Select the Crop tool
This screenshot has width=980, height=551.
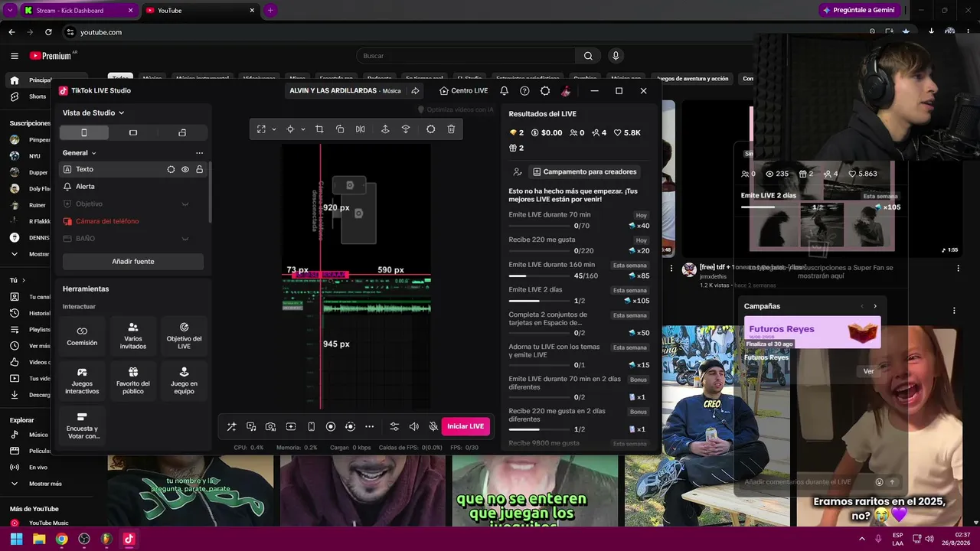pyautogui.click(x=319, y=129)
